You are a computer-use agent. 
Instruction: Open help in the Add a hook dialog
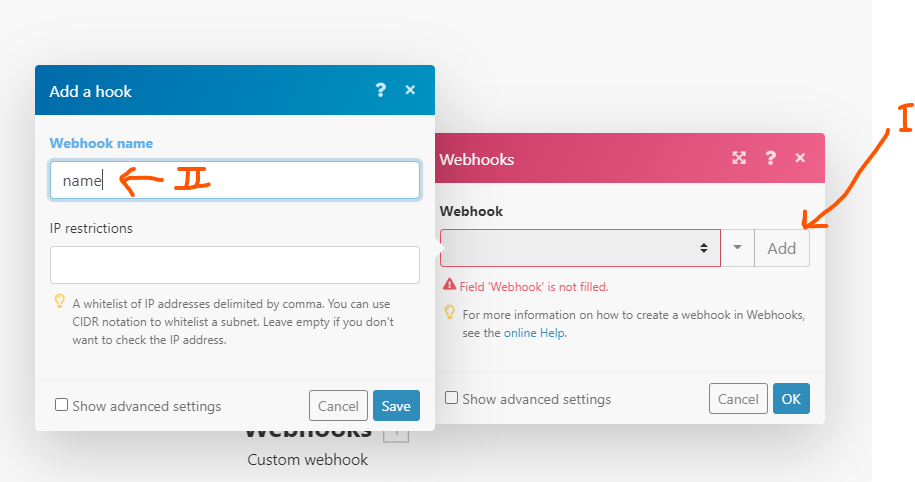(380, 90)
